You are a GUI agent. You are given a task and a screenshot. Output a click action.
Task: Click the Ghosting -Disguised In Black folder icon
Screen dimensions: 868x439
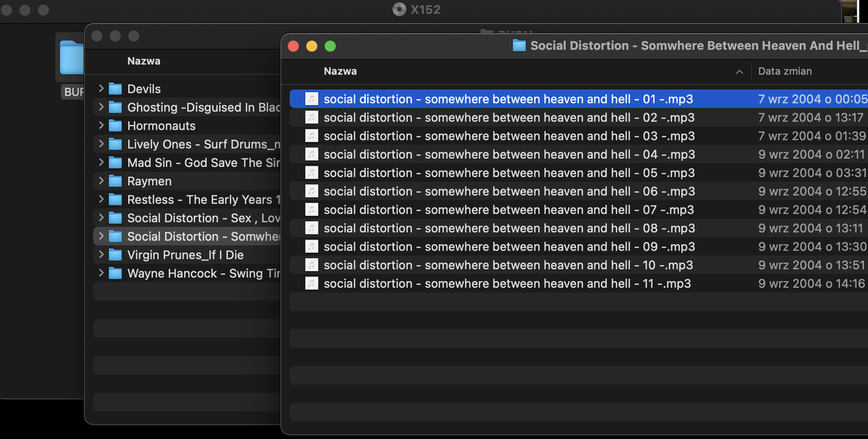tap(115, 107)
